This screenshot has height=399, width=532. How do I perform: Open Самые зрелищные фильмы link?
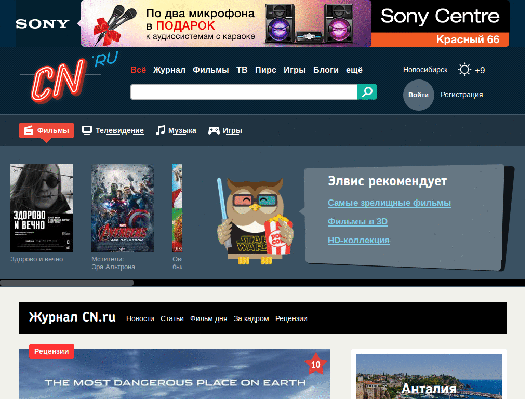click(390, 203)
